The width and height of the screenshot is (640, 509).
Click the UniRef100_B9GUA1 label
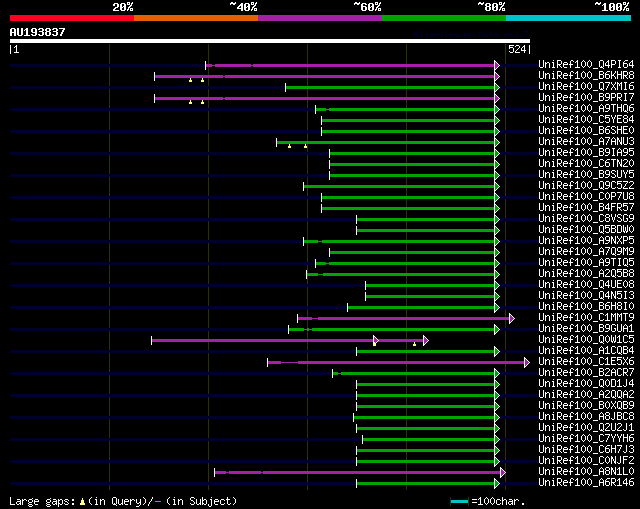coord(586,329)
